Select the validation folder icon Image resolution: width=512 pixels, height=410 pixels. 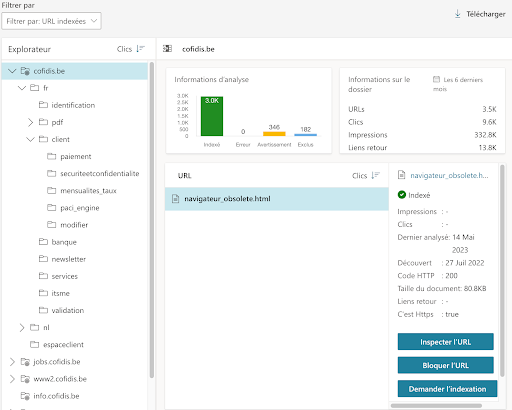tap(43, 310)
